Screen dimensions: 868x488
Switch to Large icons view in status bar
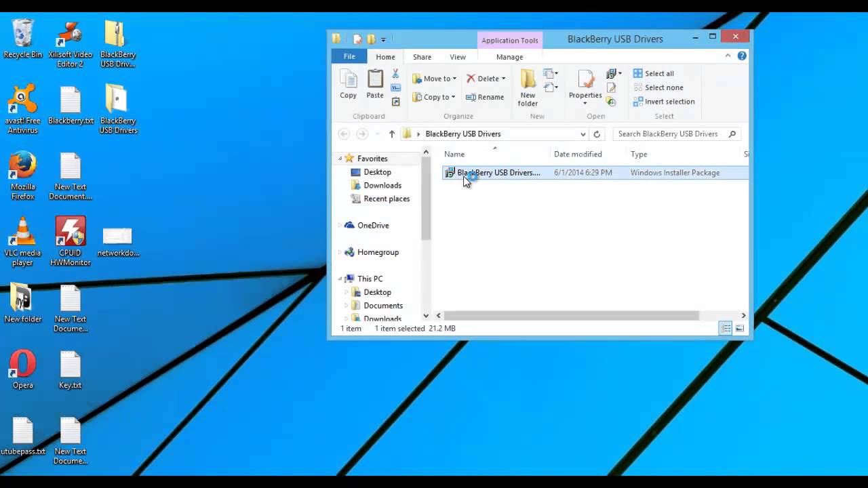click(x=739, y=329)
